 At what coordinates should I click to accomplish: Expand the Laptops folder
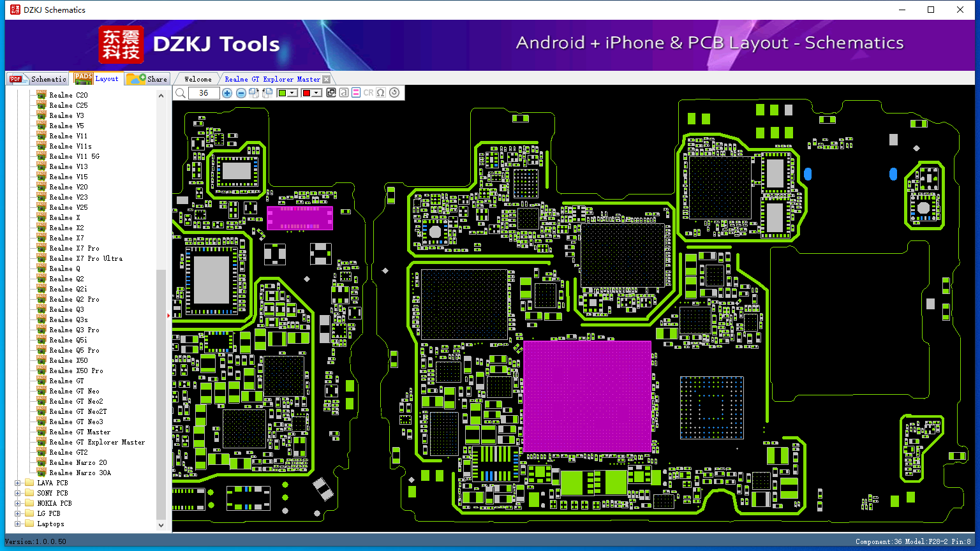(x=18, y=524)
